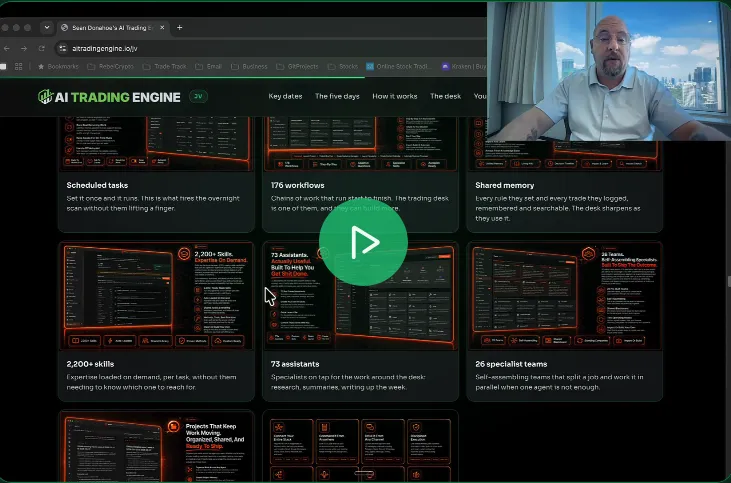Open the Scheduled tasks card image
Image resolution: width=731 pixels, height=483 pixels.
tap(157, 144)
